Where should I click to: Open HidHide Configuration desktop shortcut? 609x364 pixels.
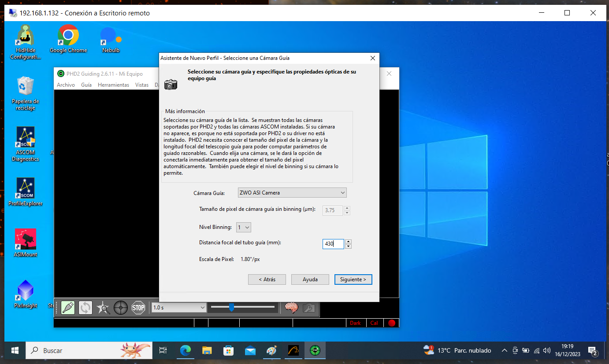click(25, 42)
